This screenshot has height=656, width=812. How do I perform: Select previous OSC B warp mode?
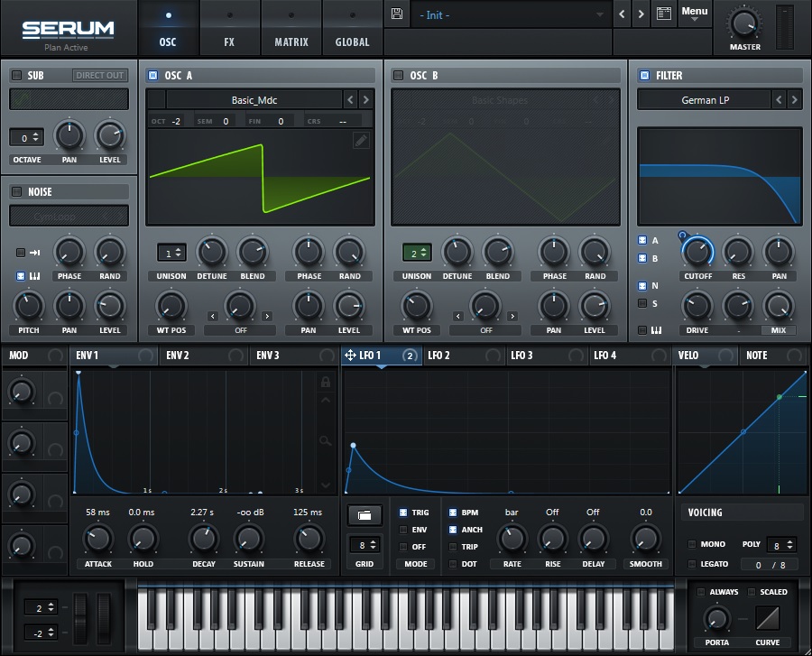[x=458, y=317]
